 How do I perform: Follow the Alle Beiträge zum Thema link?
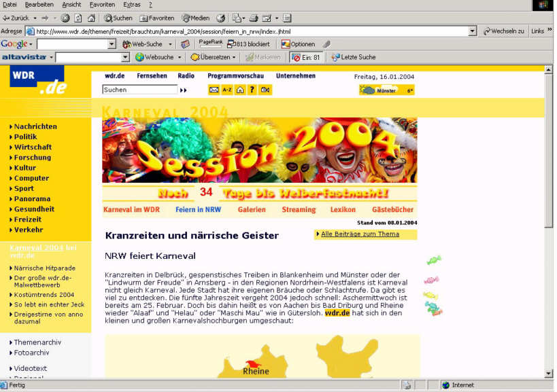point(360,234)
